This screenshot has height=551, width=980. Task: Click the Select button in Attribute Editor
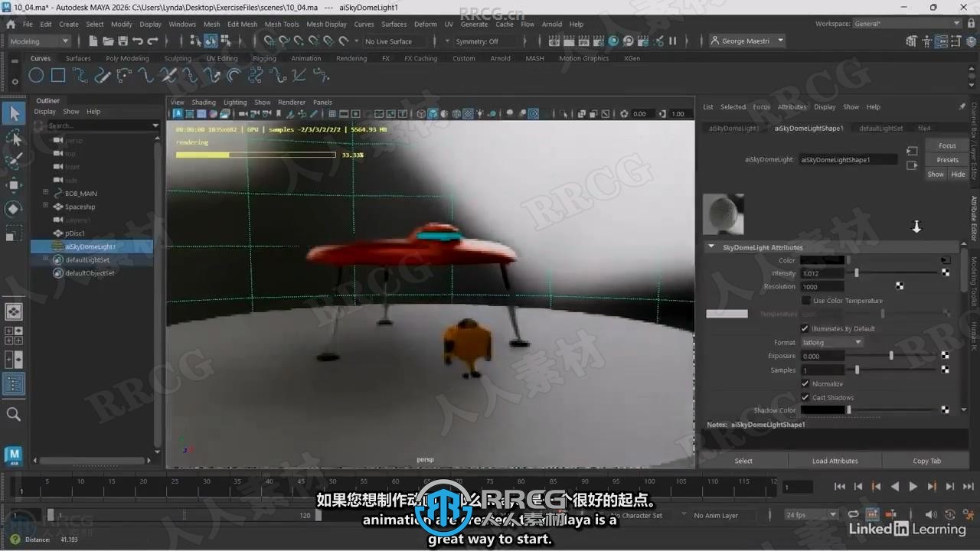(x=743, y=461)
